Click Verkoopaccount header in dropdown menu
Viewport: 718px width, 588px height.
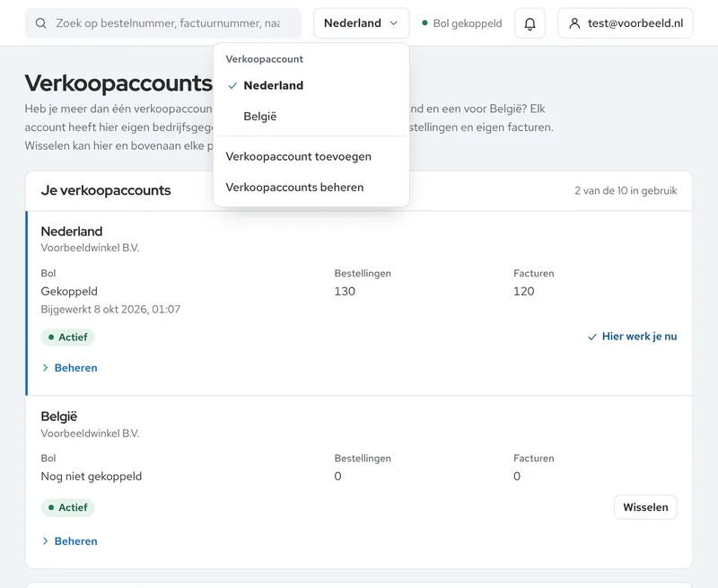pos(264,59)
